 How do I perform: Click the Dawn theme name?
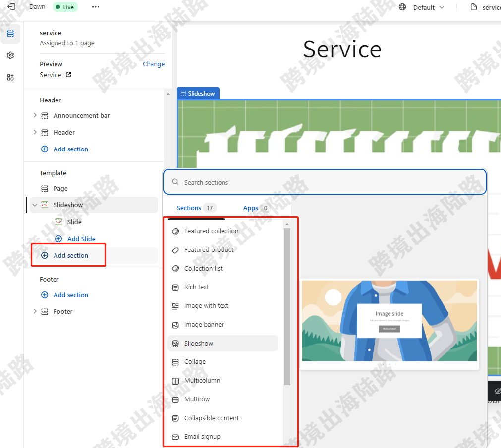click(x=37, y=7)
